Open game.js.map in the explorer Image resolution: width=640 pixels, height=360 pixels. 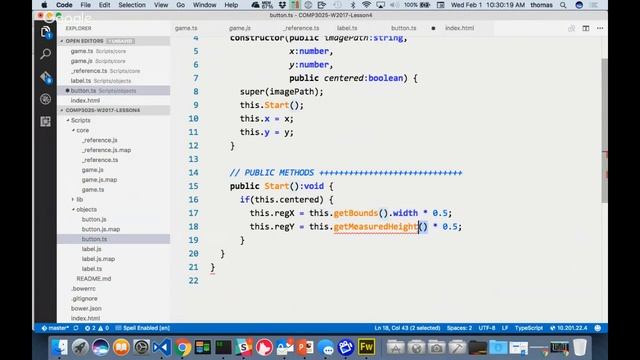99,180
